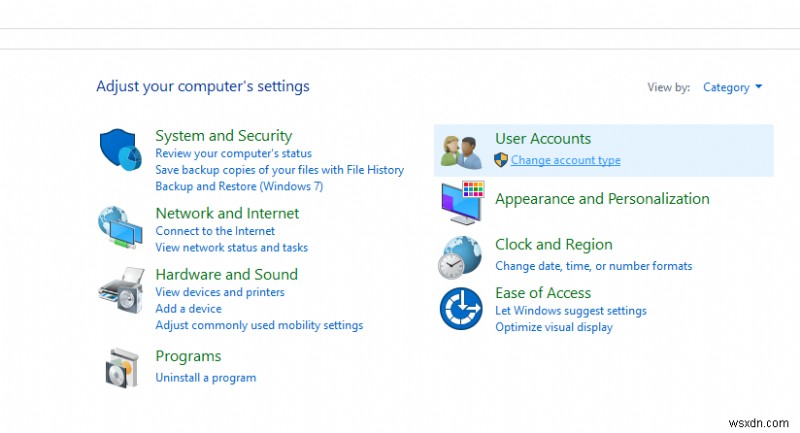Click the shield icon beside Change account type
This screenshot has height=433, width=800.
[x=502, y=160]
